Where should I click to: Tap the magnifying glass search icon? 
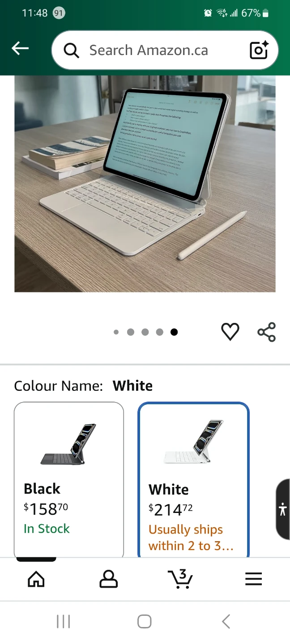pos(71,51)
